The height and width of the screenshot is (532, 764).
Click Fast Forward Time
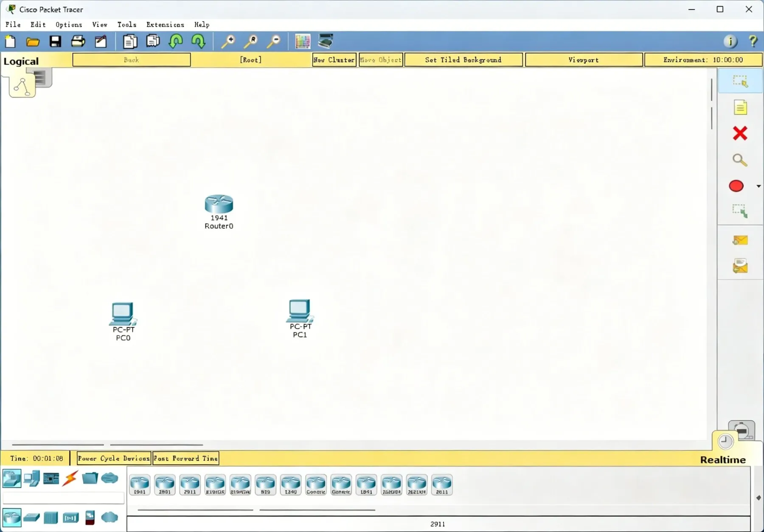[185, 458]
